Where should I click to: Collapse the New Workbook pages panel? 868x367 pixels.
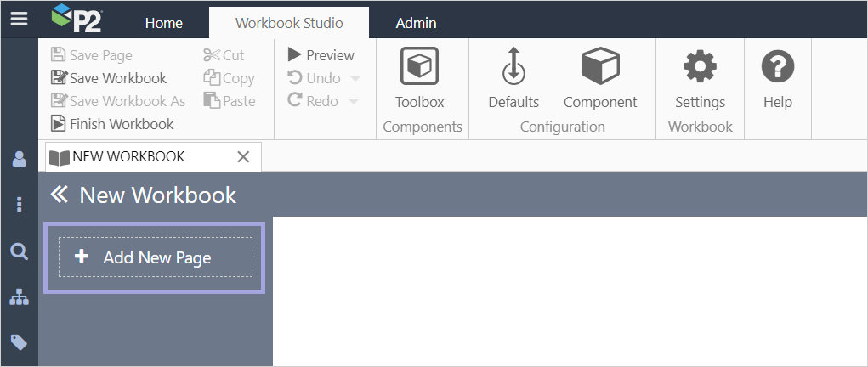[59, 195]
